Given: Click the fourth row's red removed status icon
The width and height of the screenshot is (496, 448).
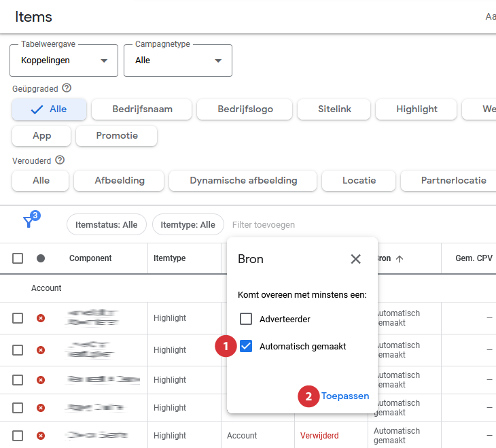Looking at the screenshot, I should coord(41,407).
